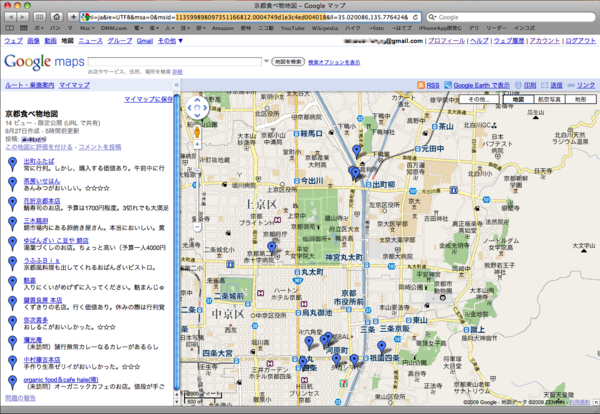This screenshot has height=414, width=600.
Task: Open 検索オプションを表示 link
Action: 334,62
